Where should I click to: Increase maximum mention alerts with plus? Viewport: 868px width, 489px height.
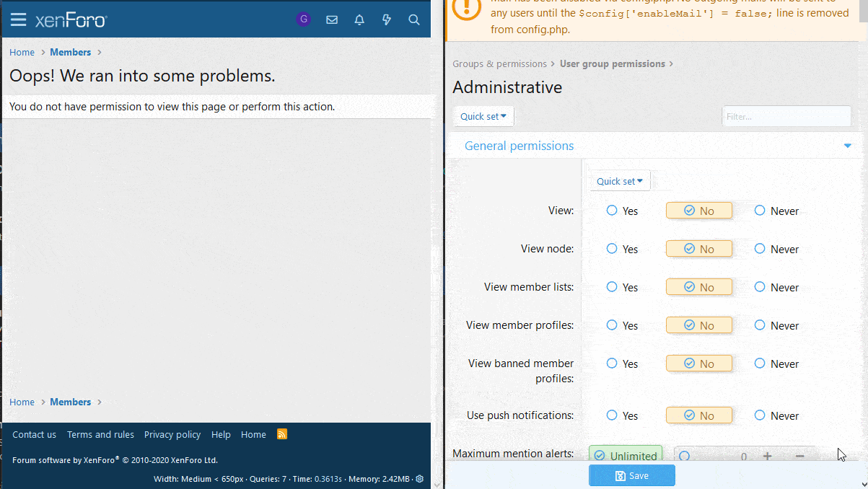[x=767, y=456]
